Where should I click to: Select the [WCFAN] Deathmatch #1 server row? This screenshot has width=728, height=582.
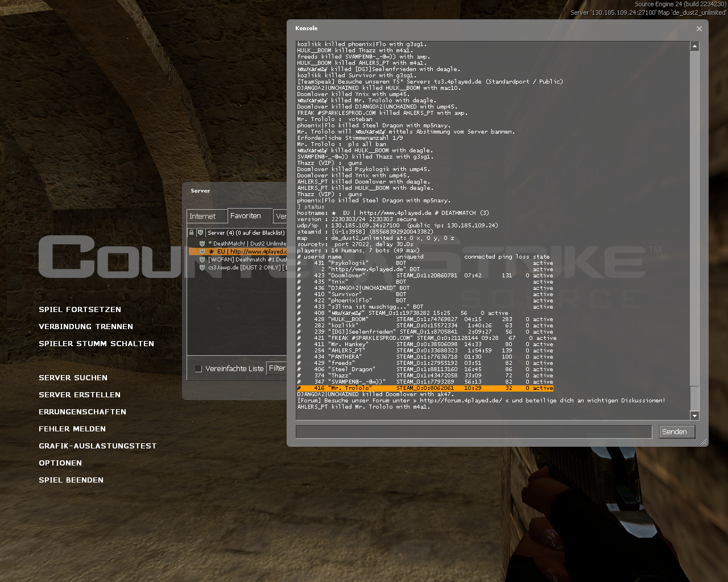(x=237, y=259)
